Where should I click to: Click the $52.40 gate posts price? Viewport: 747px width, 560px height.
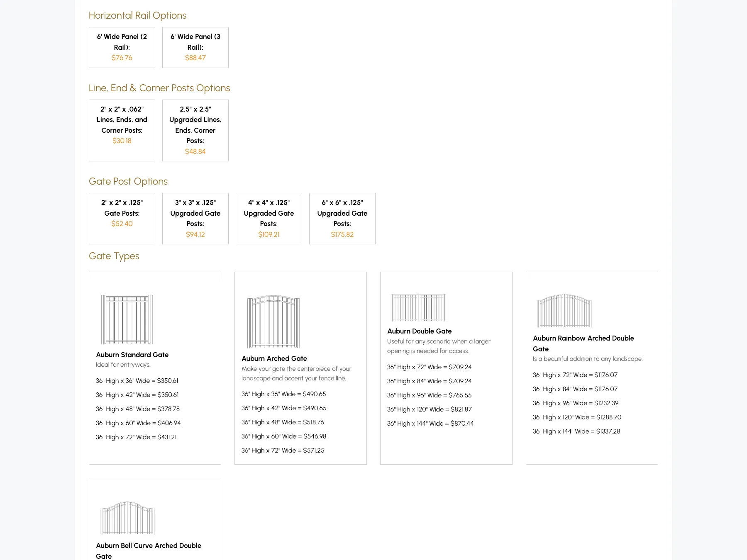(122, 224)
